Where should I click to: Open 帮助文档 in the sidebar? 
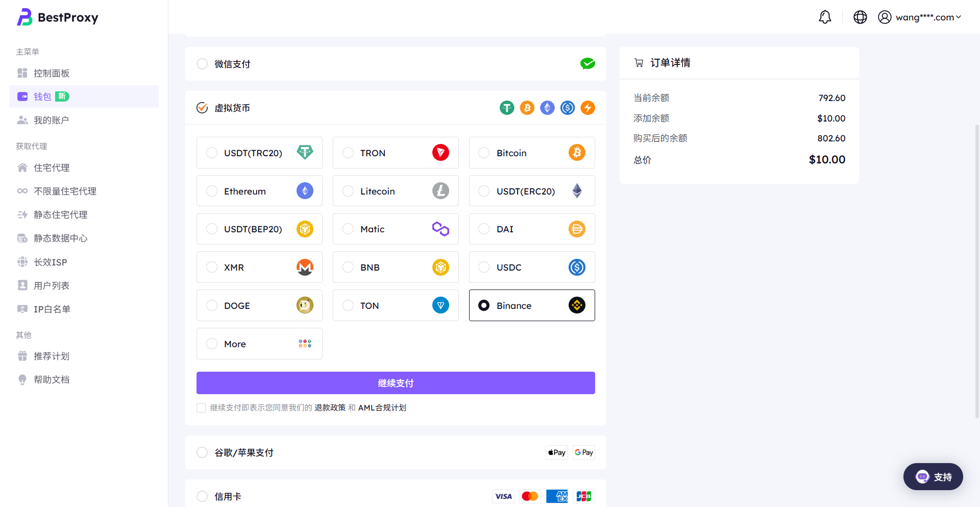[84, 379]
